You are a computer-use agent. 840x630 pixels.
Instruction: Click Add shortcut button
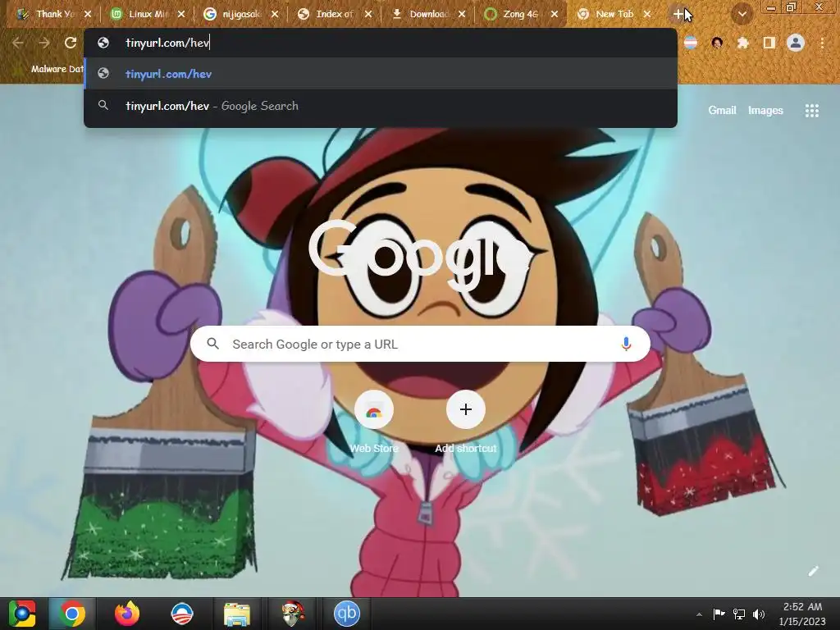[466, 422]
